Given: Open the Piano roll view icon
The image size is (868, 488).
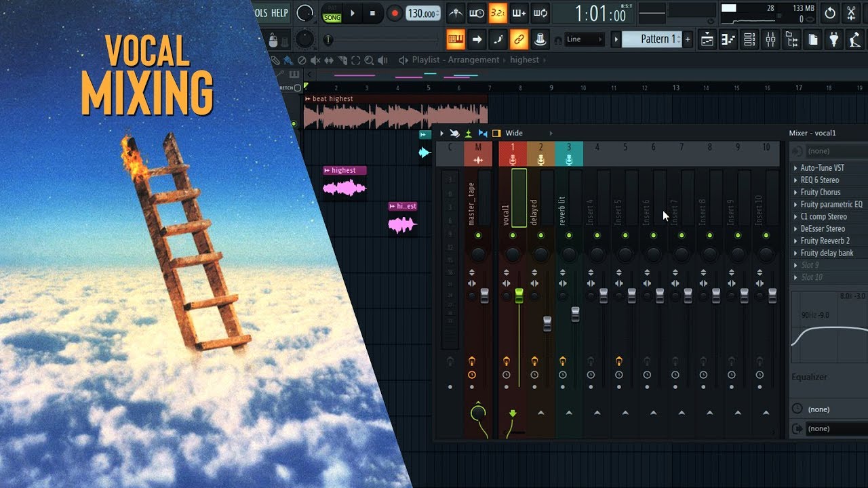Looking at the screenshot, I should pos(728,39).
